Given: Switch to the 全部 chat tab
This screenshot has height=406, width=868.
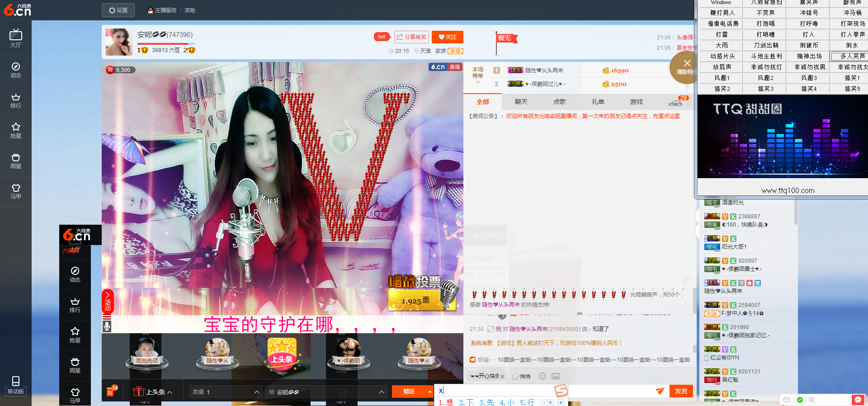Looking at the screenshot, I should tap(483, 102).
